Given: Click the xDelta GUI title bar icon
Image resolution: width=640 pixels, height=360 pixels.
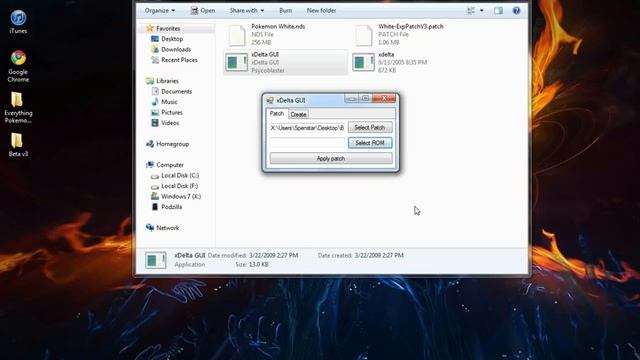Looking at the screenshot, I should tap(270, 100).
